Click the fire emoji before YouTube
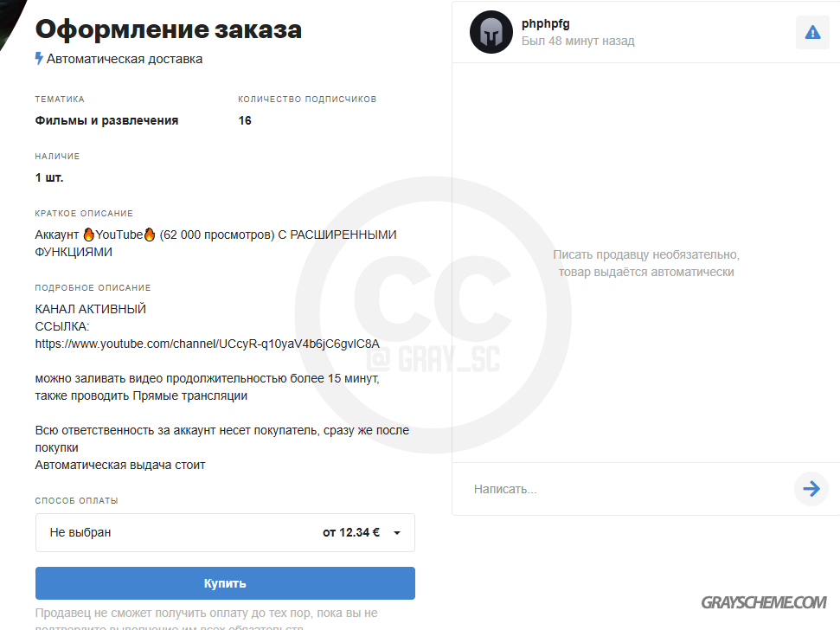The height and width of the screenshot is (630, 840). pos(89,235)
